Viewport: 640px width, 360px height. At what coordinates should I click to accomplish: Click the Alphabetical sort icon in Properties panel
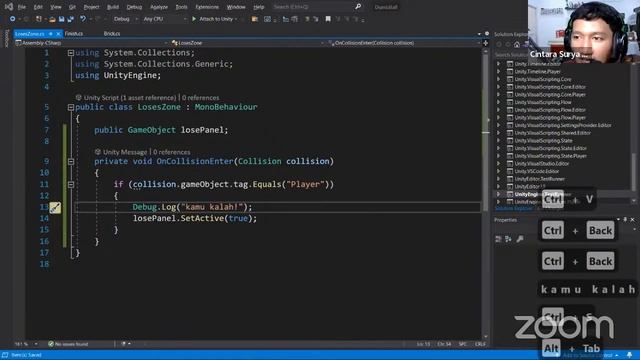[x=508, y=239]
